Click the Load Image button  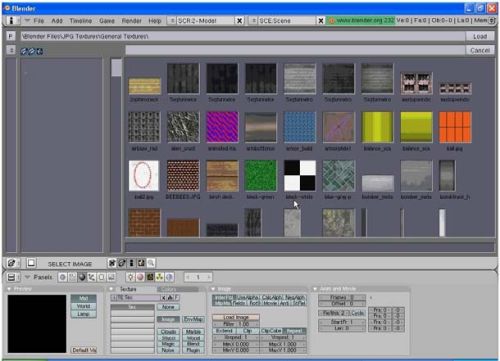(x=236, y=317)
